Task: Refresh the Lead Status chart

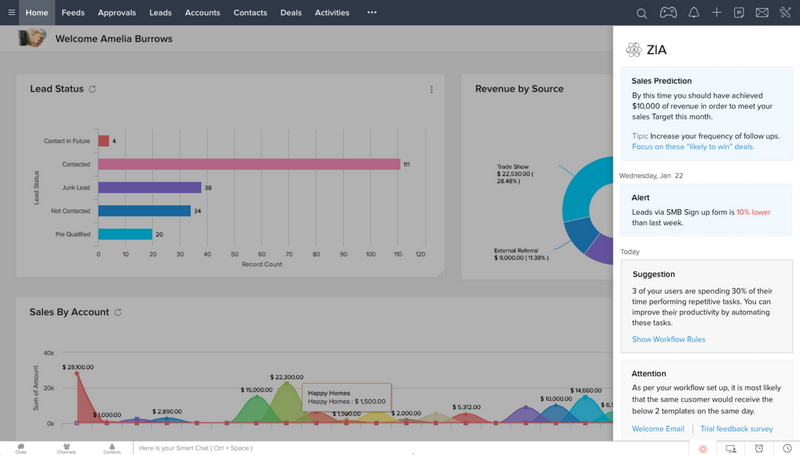Action: [93, 89]
